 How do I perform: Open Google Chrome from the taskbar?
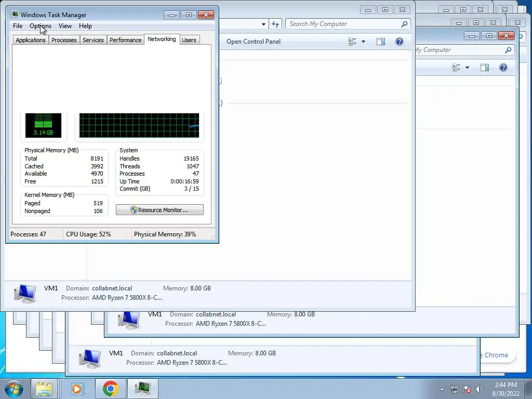[110, 389]
